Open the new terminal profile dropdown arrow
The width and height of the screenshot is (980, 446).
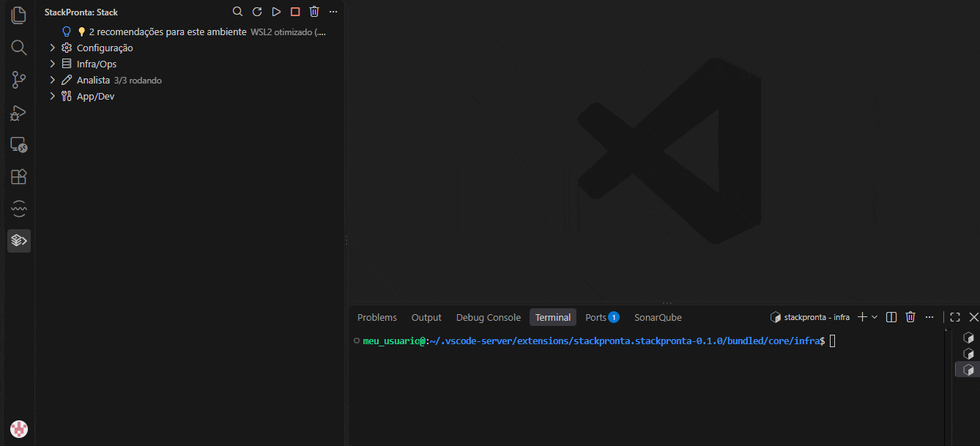click(875, 317)
